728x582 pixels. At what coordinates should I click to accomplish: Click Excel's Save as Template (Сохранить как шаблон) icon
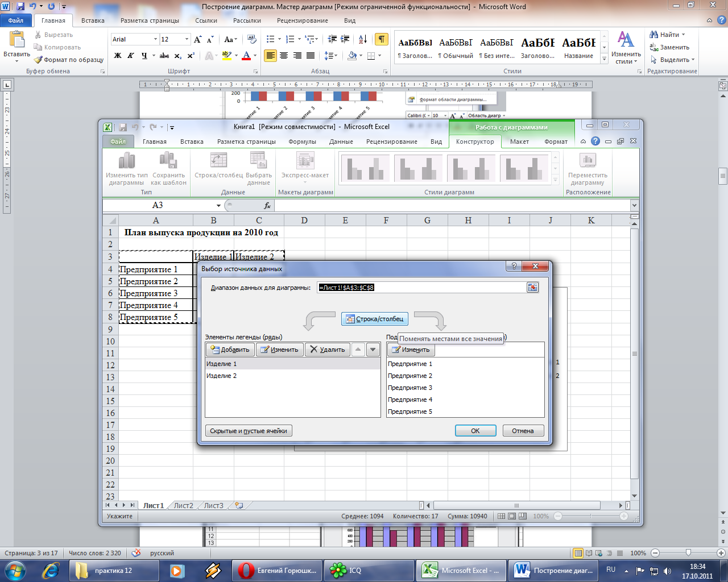click(168, 161)
